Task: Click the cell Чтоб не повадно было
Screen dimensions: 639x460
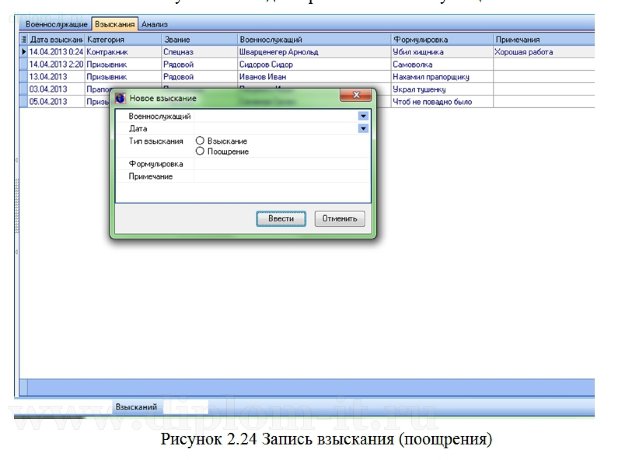Action: point(442,102)
